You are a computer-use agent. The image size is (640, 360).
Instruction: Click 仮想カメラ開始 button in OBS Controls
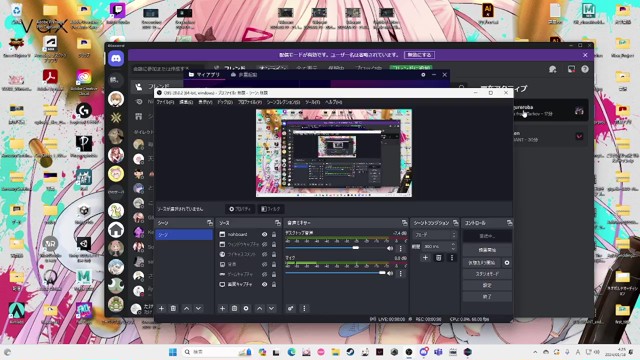[482, 262]
